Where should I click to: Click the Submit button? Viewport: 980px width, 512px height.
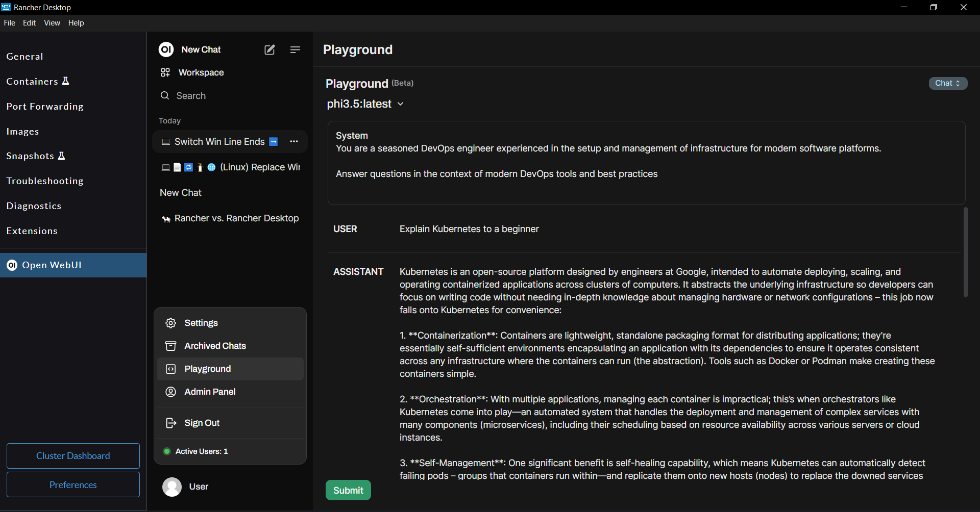tap(348, 490)
